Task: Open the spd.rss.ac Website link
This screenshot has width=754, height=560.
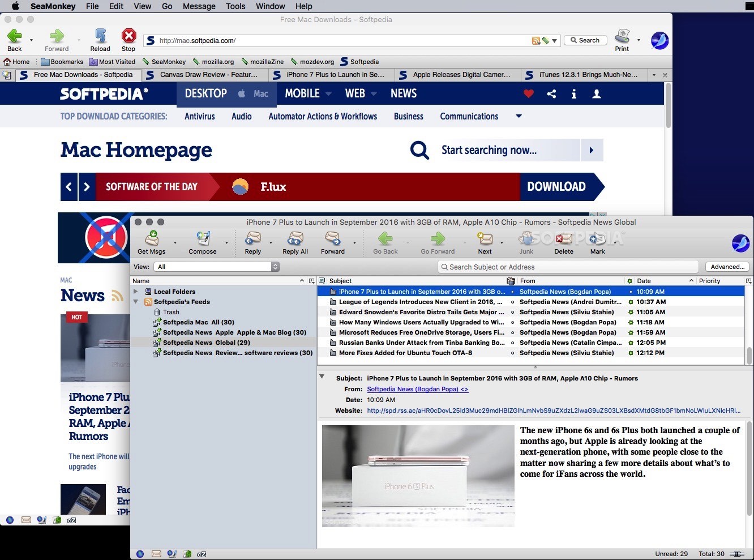Action: tap(554, 411)
